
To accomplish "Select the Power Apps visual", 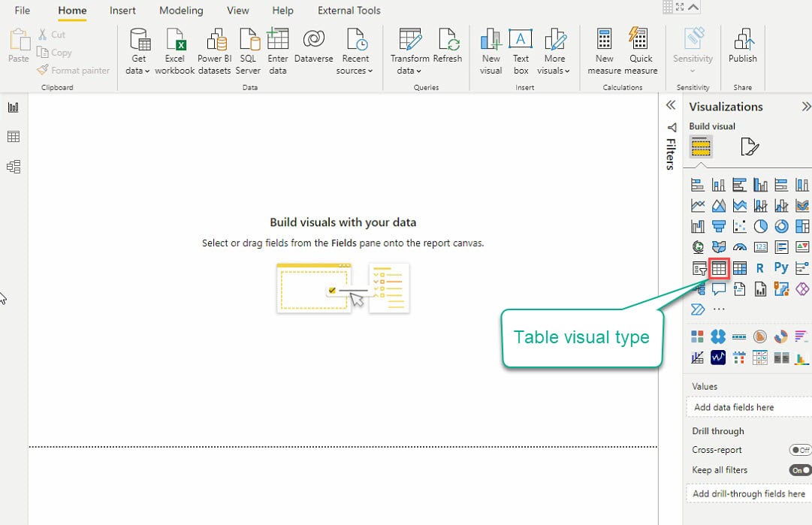I will click(801, 289).
